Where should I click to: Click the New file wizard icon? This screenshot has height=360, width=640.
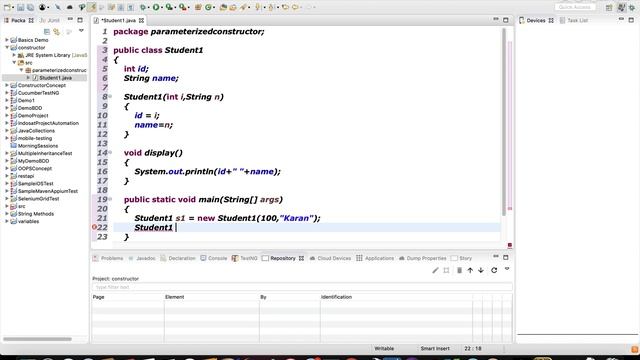(7, 7)
